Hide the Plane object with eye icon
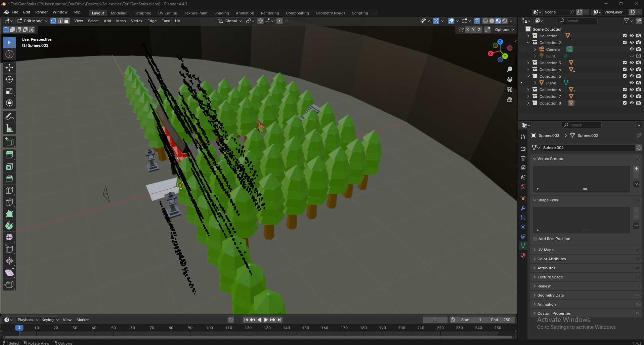 pos(632,83)
